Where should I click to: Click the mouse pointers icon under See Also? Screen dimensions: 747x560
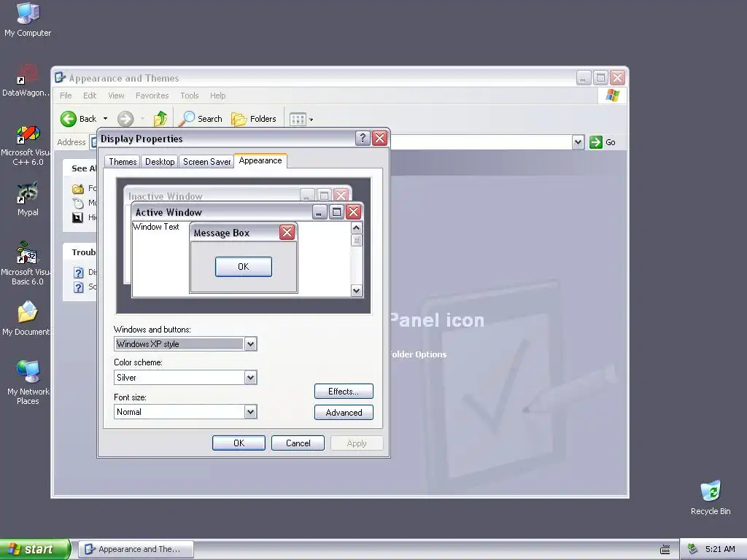[x=77, y=203]
